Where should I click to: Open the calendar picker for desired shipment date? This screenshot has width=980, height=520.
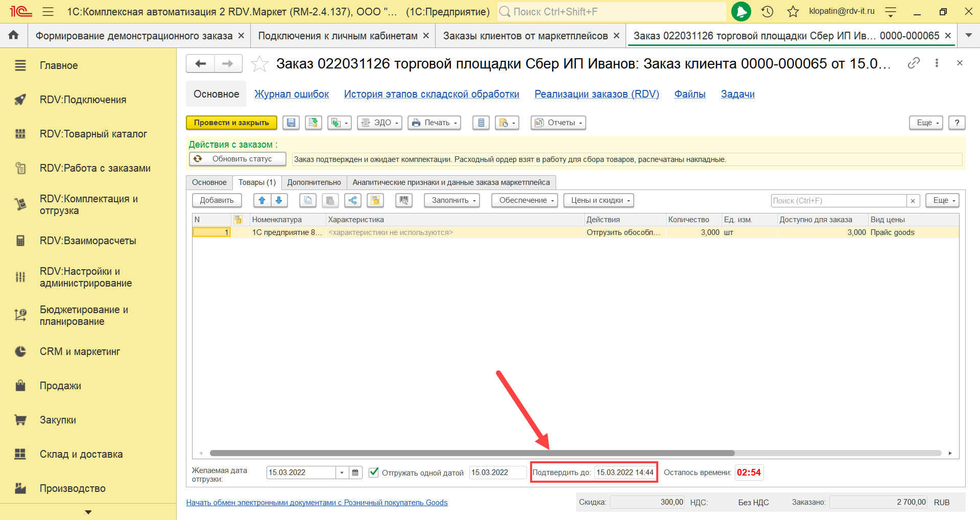pyautogui.click(x=355, y=472)
